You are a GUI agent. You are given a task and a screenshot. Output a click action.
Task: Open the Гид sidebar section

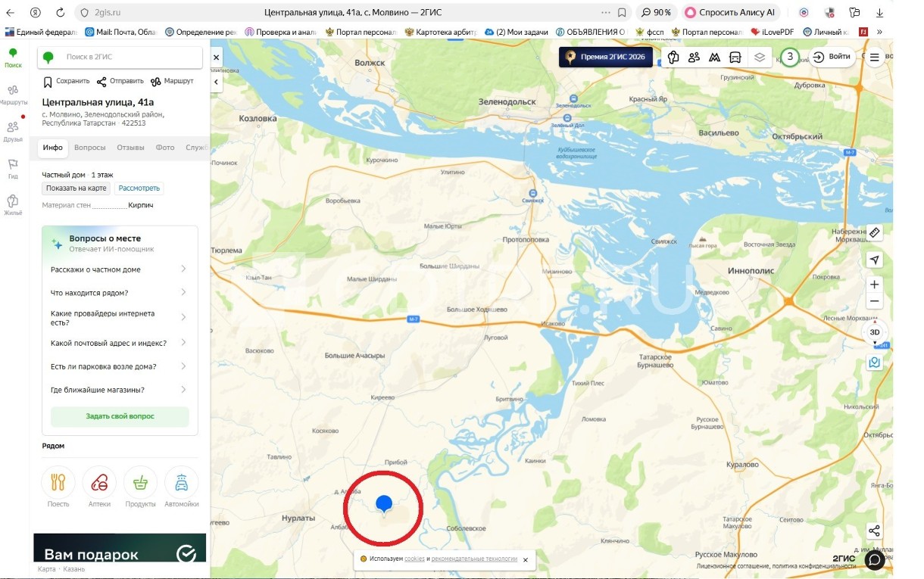click(x=13, y=168)
